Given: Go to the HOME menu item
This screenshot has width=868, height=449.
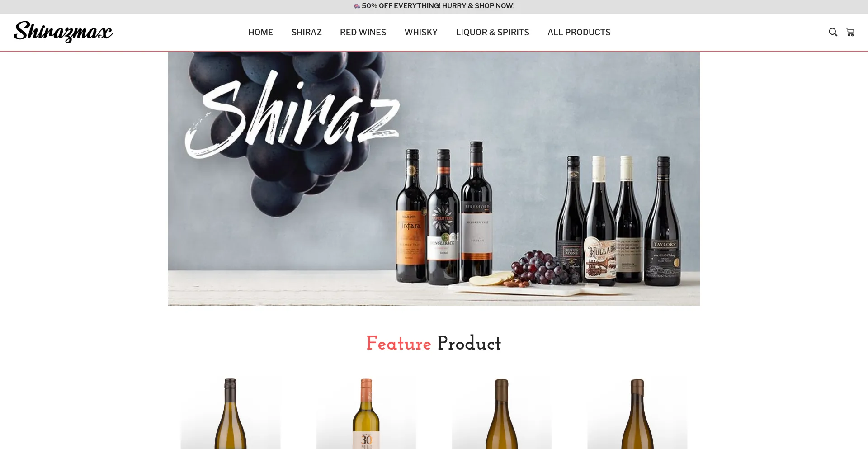Looking at the screenshot, I should pyautogui.click(x=260, y=32).
